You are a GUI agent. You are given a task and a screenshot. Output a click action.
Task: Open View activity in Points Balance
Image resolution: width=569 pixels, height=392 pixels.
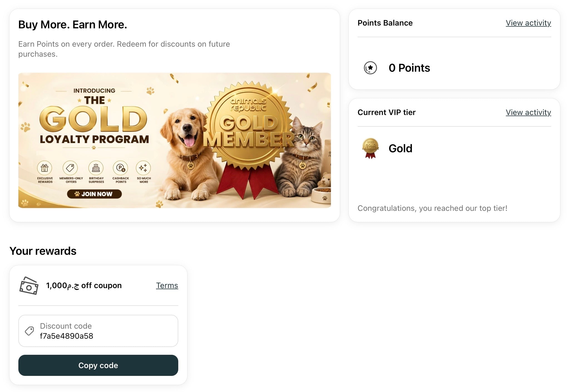(528, 23)
